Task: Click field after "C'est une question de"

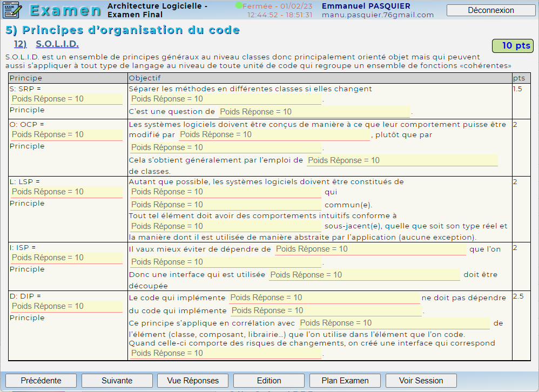Action: pyautogui.click(x=314, y=112)
